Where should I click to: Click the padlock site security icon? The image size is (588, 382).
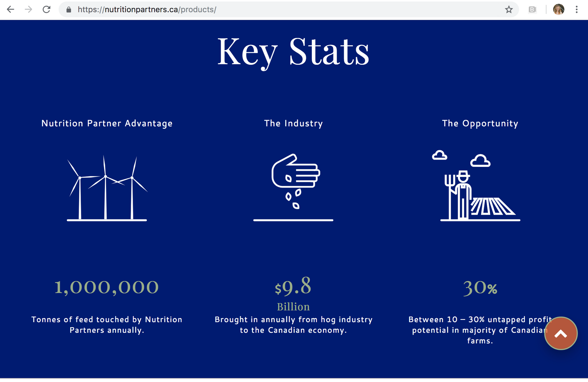point(69,10)
